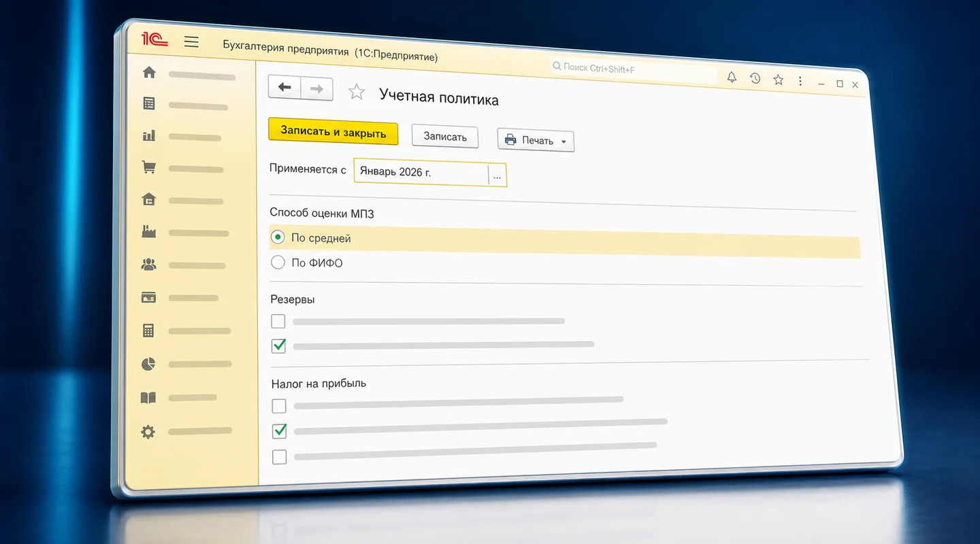The image size is (980, 544).
Task: Open date picker with the ellipsis button
Action: tap(497, 175)
